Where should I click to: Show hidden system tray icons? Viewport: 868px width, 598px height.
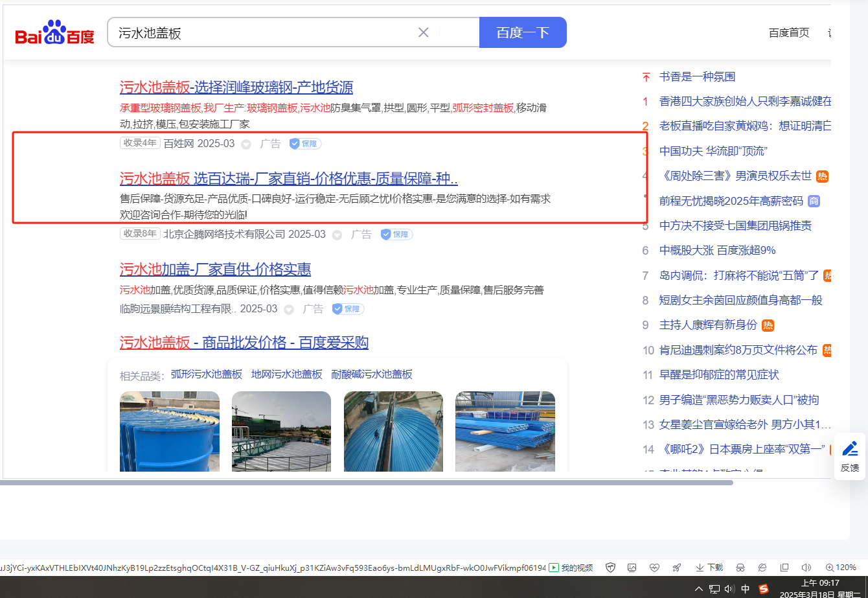click(698, 589)
